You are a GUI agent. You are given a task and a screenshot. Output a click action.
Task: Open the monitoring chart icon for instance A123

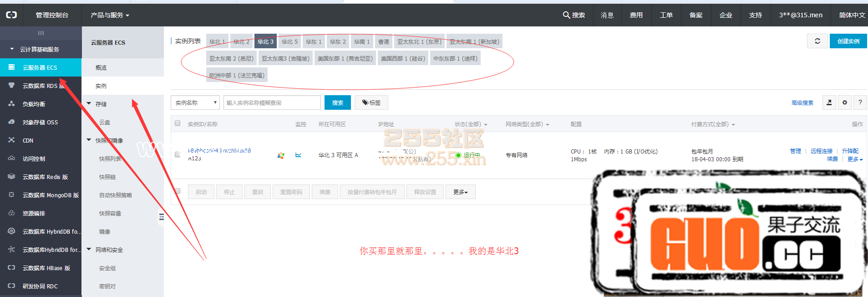(298, 155)
